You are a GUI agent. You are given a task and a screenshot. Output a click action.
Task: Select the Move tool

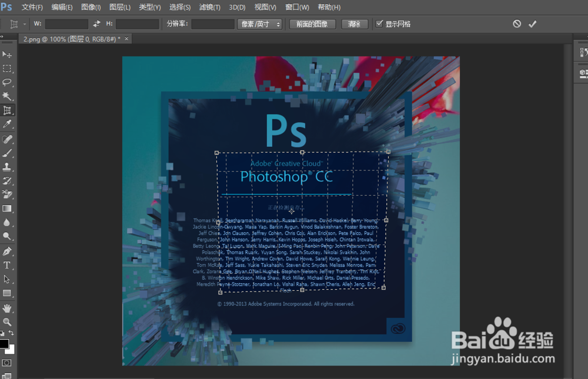(6, 55)
